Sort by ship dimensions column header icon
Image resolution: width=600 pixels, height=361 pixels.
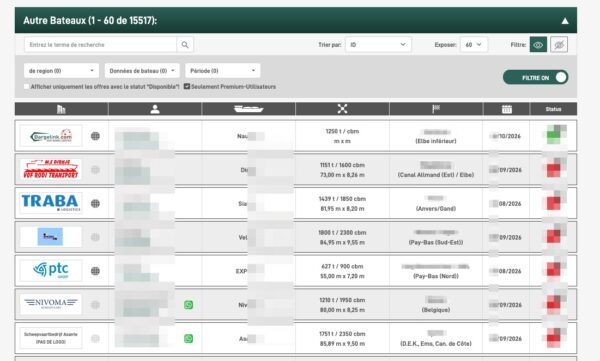pos(342,109)
